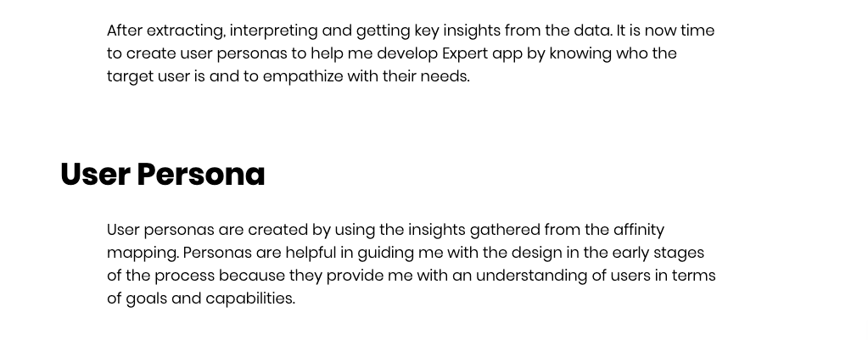Click the "User Persona" heading
Image resolution: width=868 pixels, height=340 pixels.
(162, 175)
